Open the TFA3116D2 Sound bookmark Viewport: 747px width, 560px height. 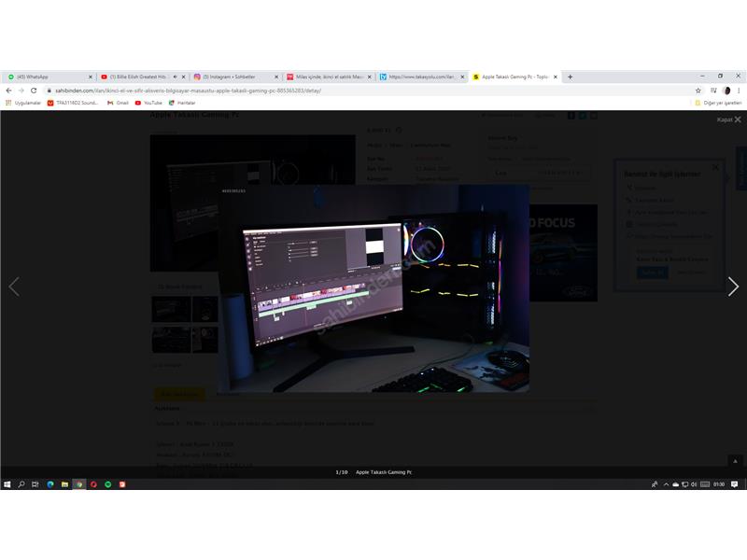73,103
